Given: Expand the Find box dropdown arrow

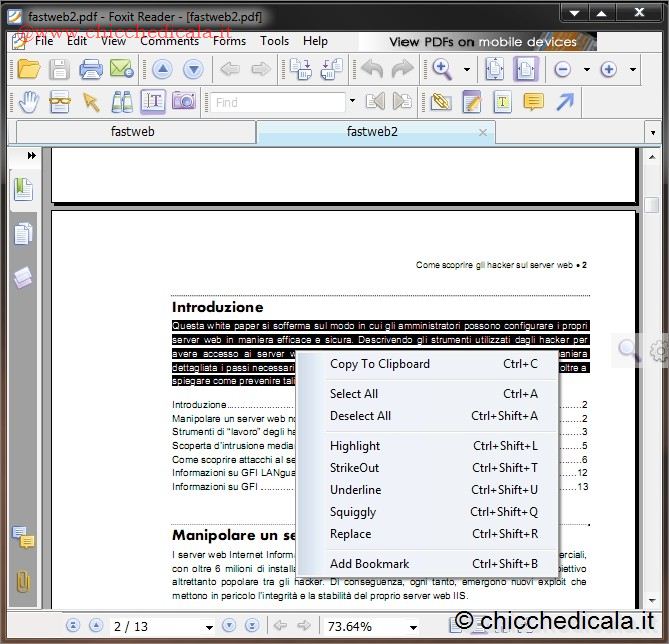Looking at the screenshot, I should pyautogui.click(x=352, y=102).
